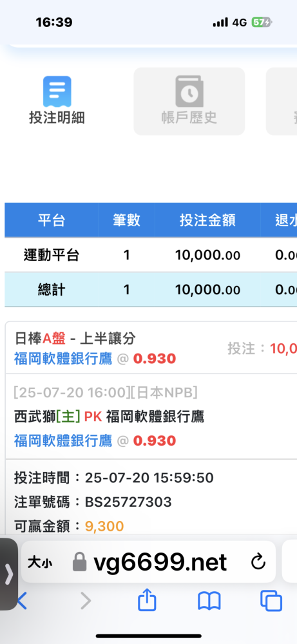Tap the 平台 column header
The height and width of the screenshot is (644, 297).
point(52,220)
